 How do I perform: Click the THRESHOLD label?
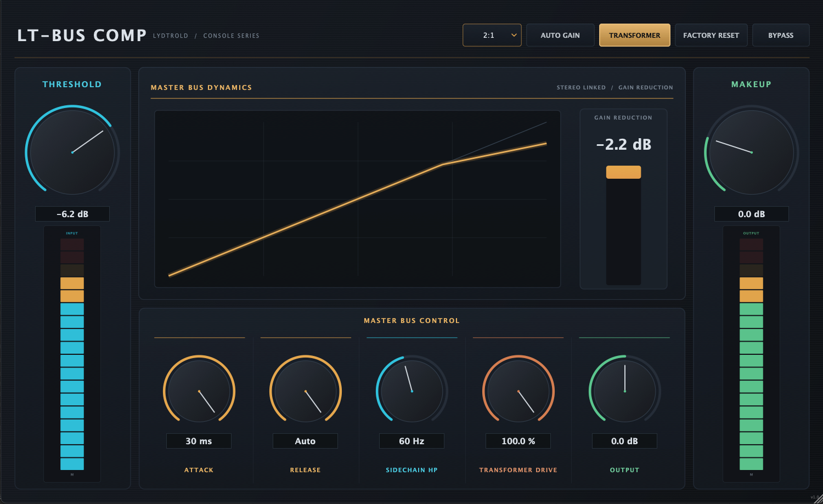72,84
